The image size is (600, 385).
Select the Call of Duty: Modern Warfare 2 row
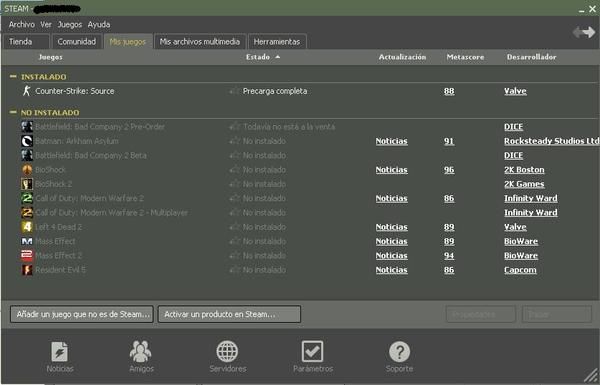(300, 198)
